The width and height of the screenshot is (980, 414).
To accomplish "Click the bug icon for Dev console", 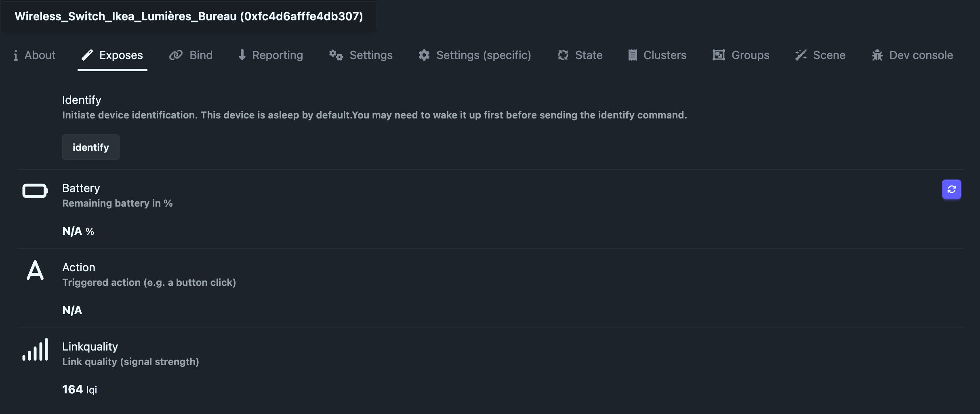I will [x=877, y=55].
